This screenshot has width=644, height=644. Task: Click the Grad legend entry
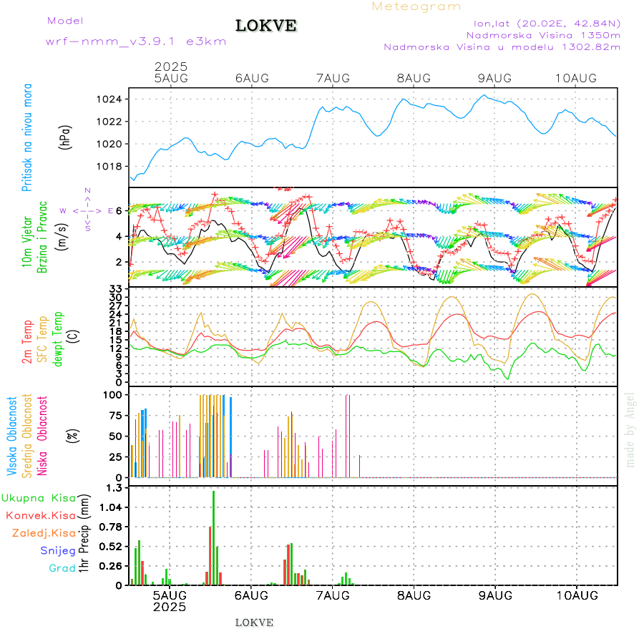point(62,568)
